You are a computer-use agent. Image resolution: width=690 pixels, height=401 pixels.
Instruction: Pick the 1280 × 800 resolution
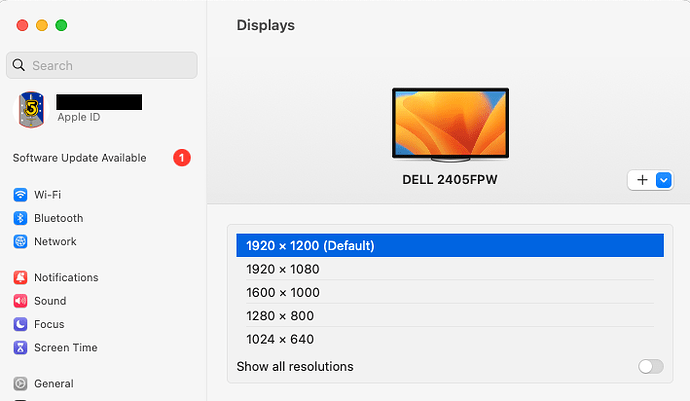(x=450, y=316)
